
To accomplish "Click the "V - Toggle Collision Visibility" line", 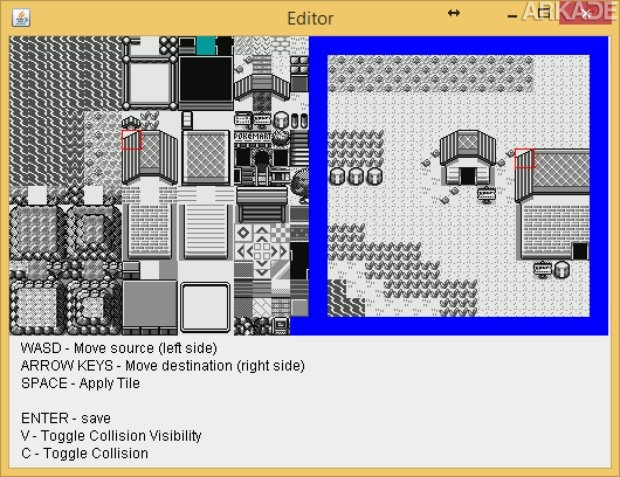I will click(x=111, y=435).
